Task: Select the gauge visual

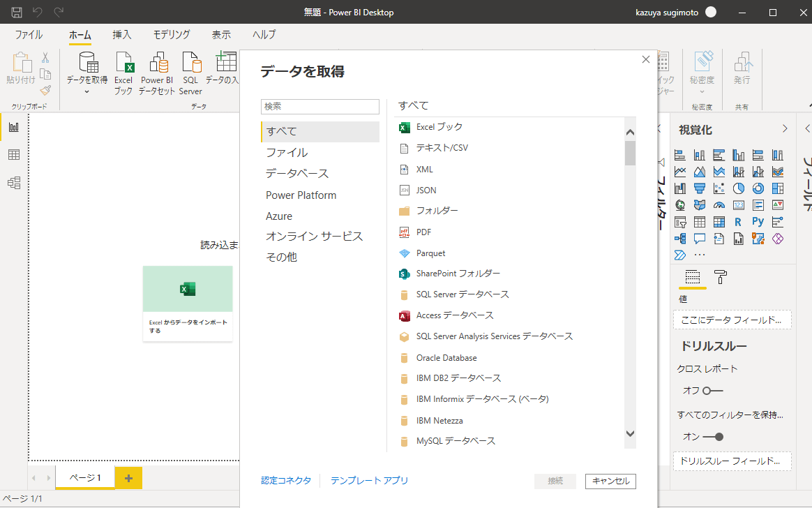Action: coord(719,205)
